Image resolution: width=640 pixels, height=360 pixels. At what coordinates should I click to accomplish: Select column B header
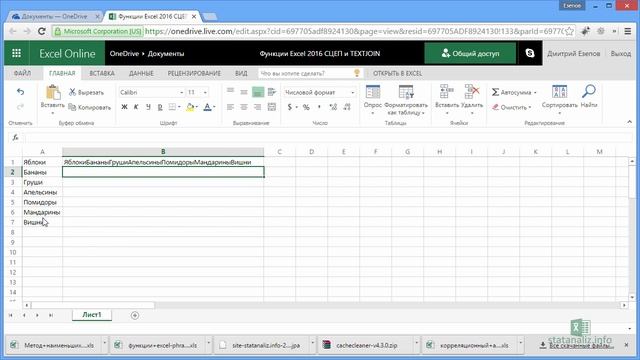163,151
